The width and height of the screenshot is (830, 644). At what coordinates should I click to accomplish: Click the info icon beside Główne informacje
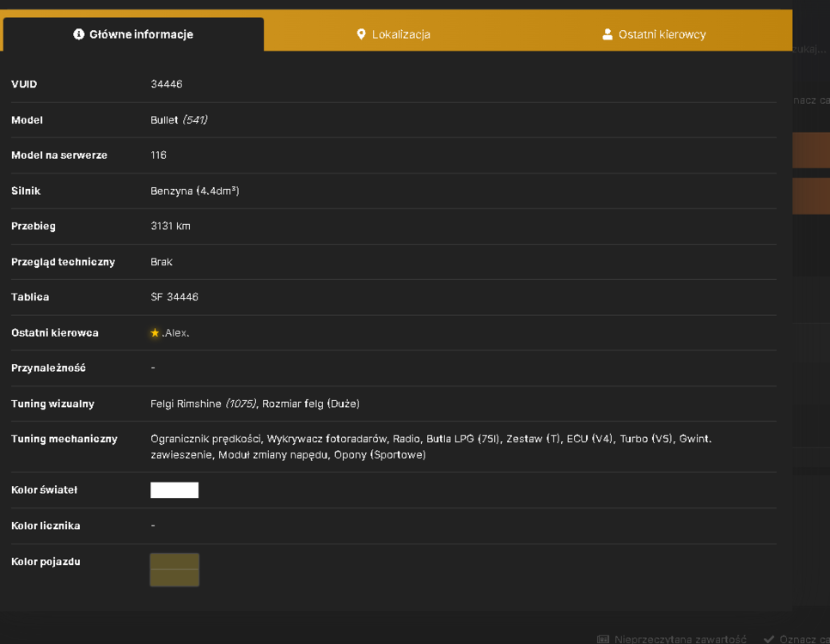click(x=79, y=34)
